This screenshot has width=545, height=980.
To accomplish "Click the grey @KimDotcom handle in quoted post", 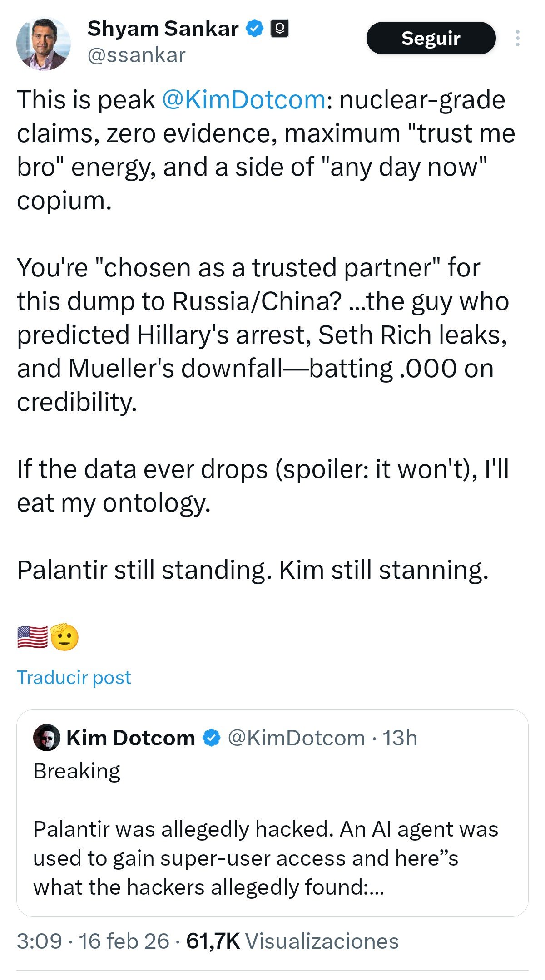I will click(296, 738).
